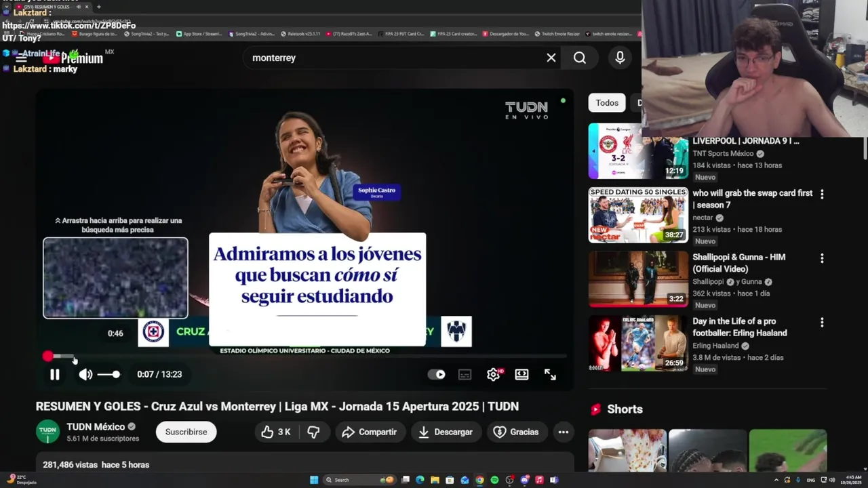This screenshot has width=868, height=488.
Task: Open the TUDN México channel name link
Action: pyautogui.click(x=96, y=426)
